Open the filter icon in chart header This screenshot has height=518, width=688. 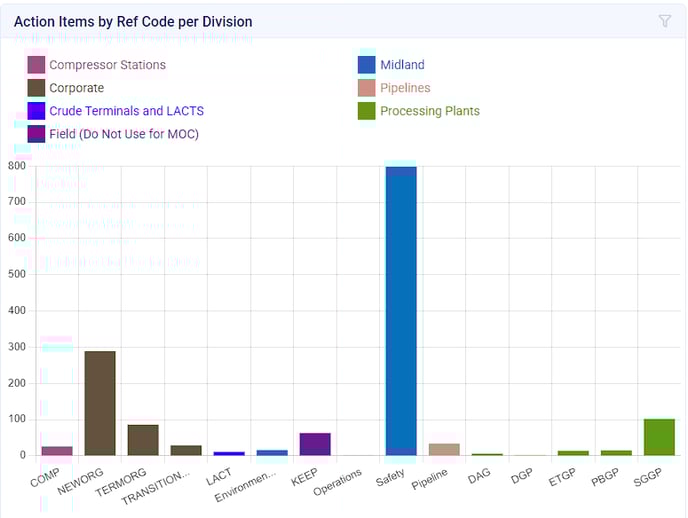(665, 21)
